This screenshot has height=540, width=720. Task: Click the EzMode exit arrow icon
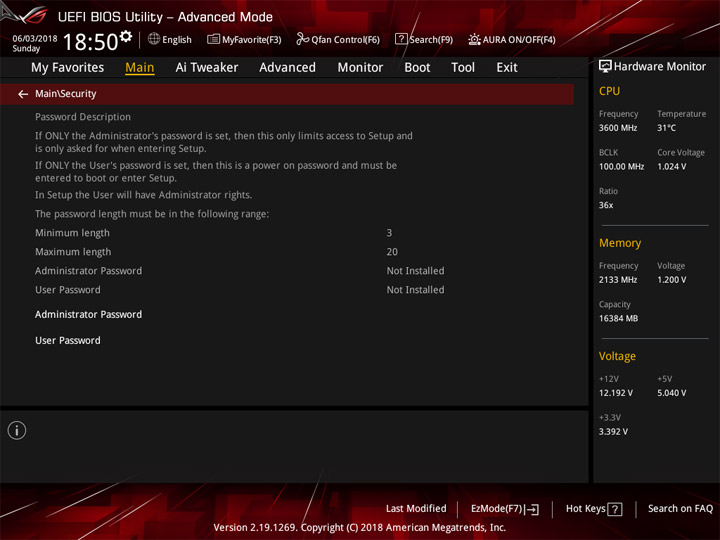[532, 509]
